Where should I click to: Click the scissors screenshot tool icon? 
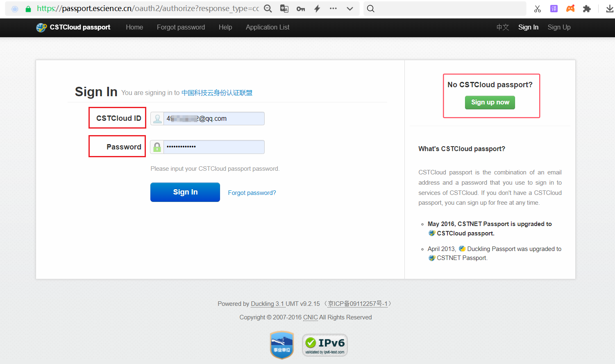coord(538,9)
